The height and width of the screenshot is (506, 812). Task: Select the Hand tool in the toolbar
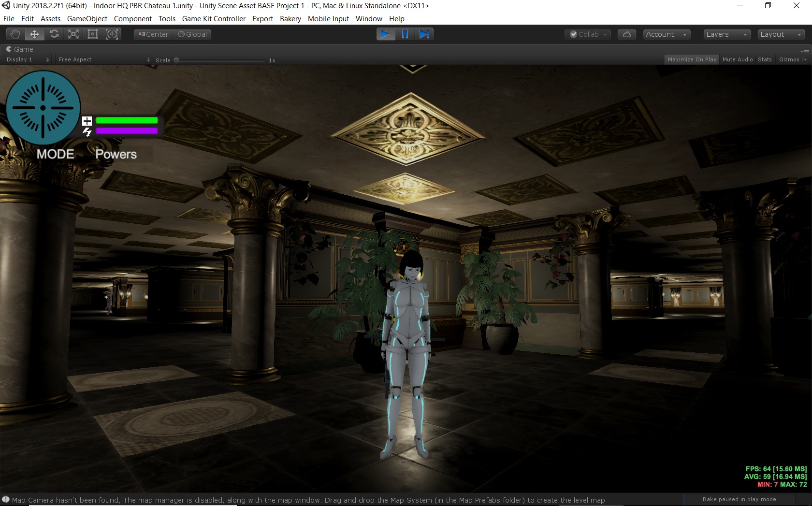coord(14,34)
